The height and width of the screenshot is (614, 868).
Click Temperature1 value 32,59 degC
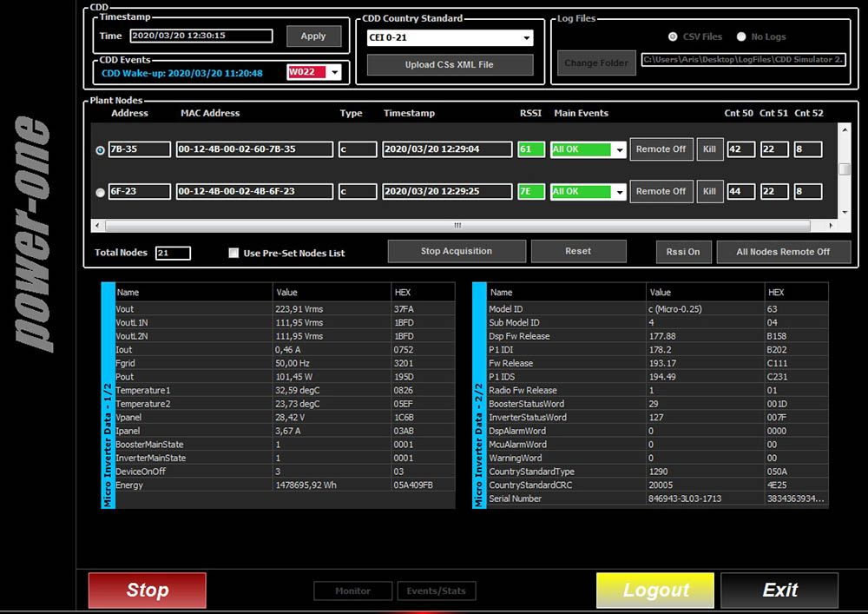pos(297,390)
